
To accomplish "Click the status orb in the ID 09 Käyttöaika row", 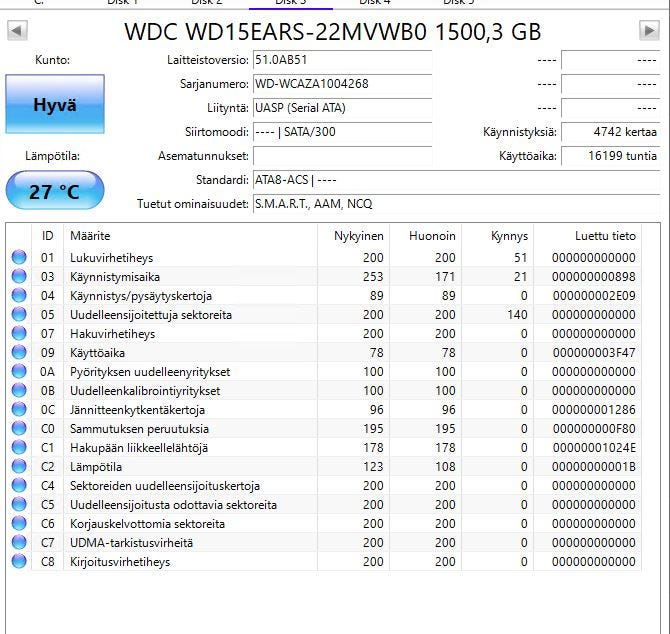I will pos(19,352).
